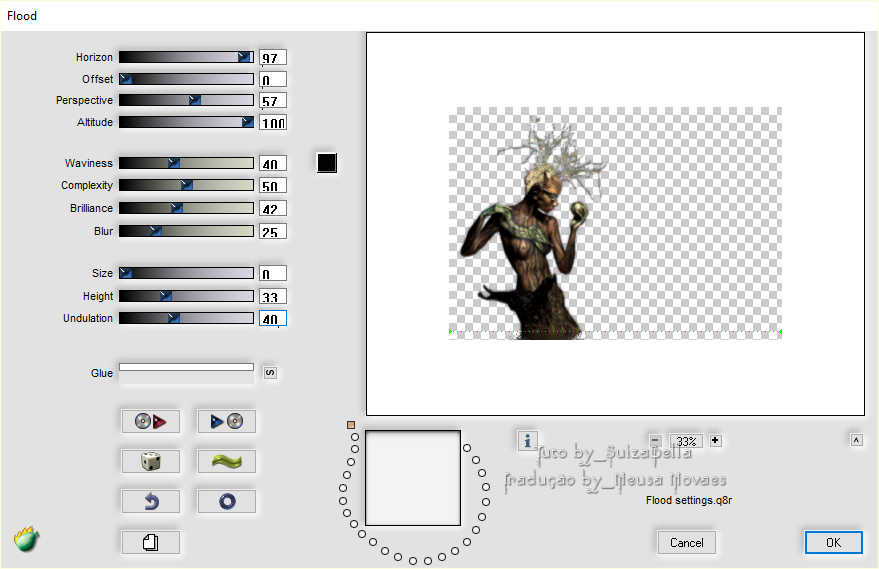
Task: Adjust the Size slider
Action: 186,273
